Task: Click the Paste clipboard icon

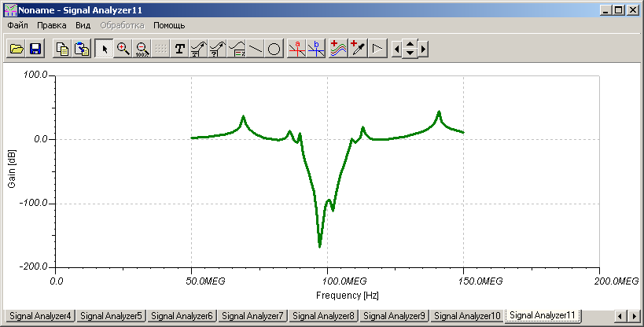Action: click(80, 49)
